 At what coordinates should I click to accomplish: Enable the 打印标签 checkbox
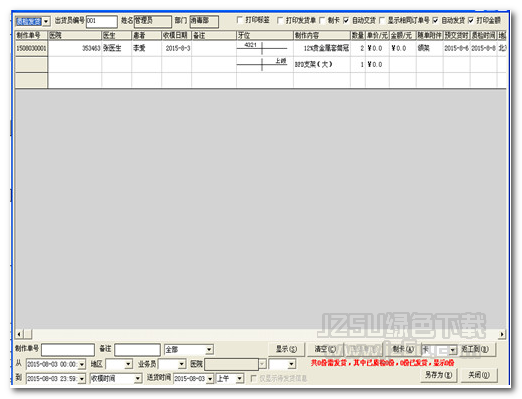coord(239,20)
